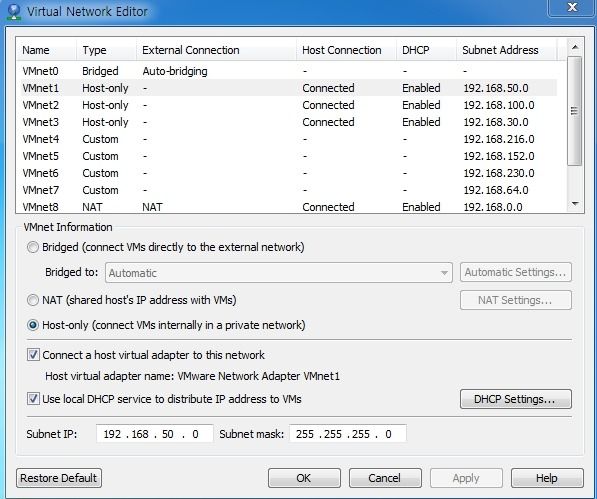Select the NAT shared host IP option
This screenshot has width=597, height=499.
[x=33, y=300]
